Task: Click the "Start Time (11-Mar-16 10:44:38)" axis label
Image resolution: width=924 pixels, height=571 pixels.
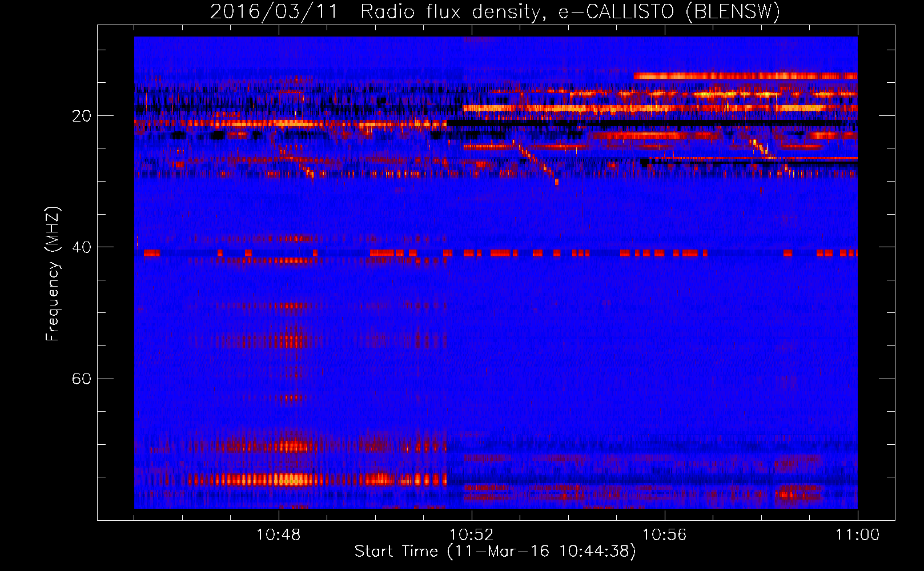Action: tap(495, 552)
